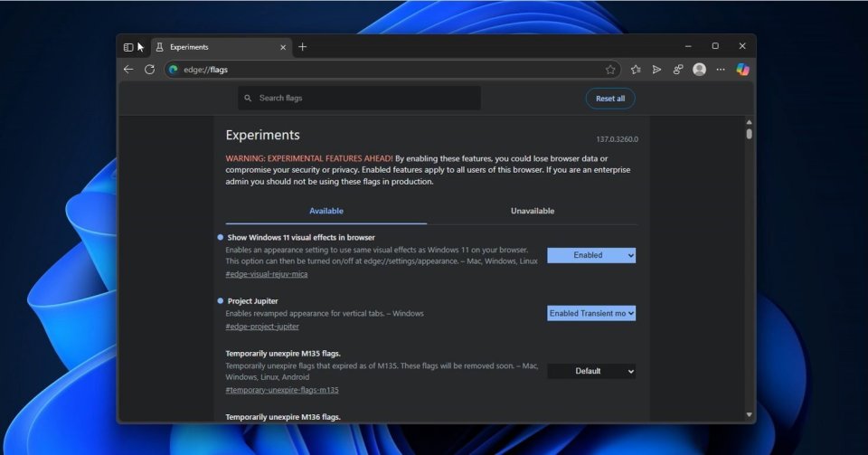Click Temporarily unexpire M135 flags title
This screenshot has height=455, width=868.
[283, 353]
